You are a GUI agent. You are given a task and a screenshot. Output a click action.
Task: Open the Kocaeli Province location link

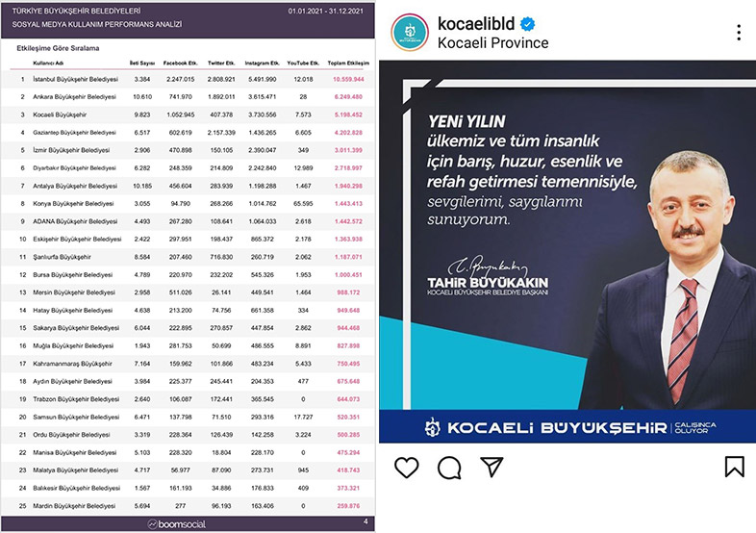pos(492,43)
